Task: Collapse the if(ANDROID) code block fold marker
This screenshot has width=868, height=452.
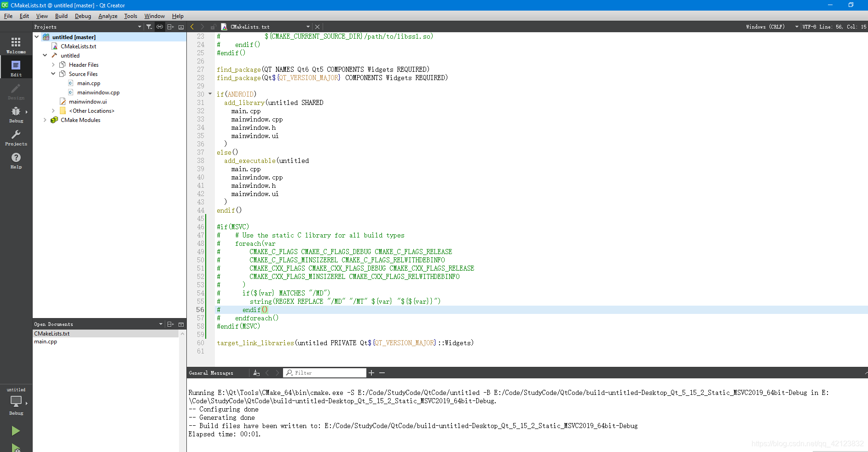Action: (210, 94)
